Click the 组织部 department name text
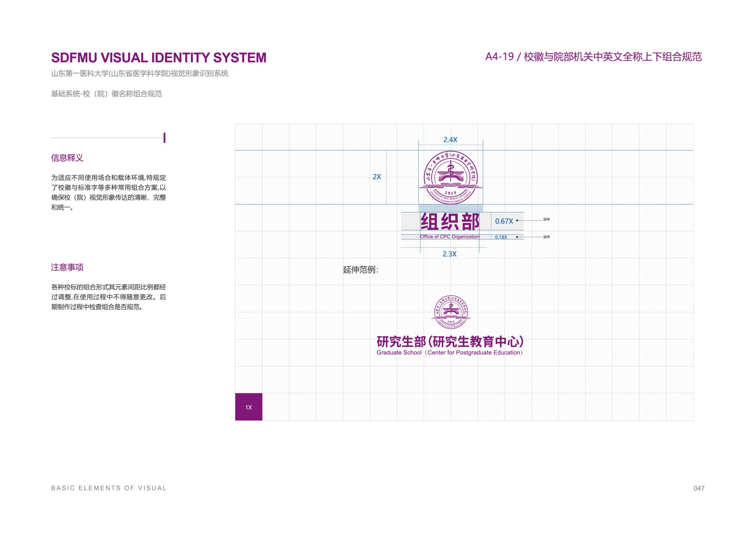The width and height of the screenshot is (756, 535). (450, 221)
